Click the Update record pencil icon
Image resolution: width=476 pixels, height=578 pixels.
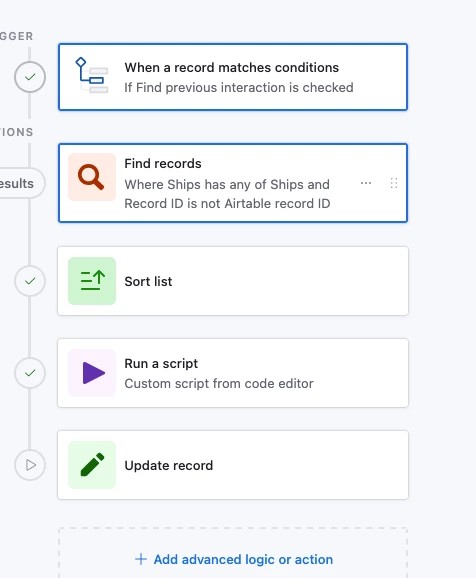[x=92, y=465]
